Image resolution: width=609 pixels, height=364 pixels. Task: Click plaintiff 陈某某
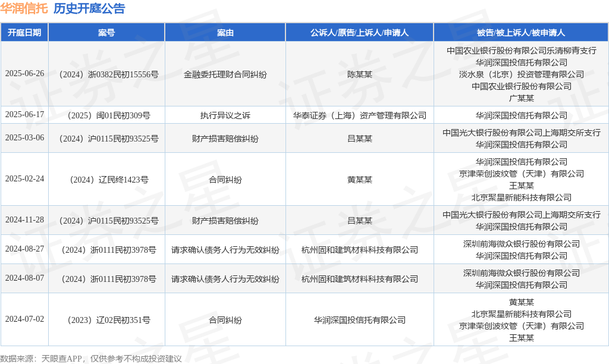pos(360,74)
